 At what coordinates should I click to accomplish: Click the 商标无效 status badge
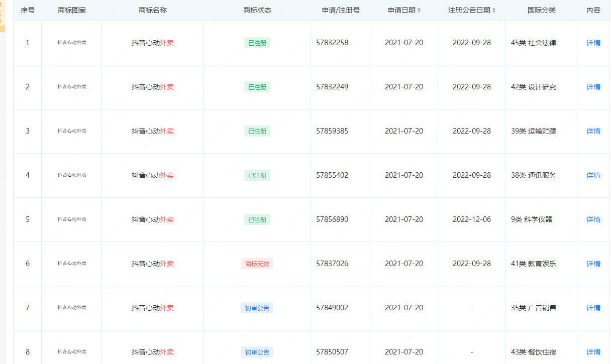pyautogui.click(x=257, y=264)
